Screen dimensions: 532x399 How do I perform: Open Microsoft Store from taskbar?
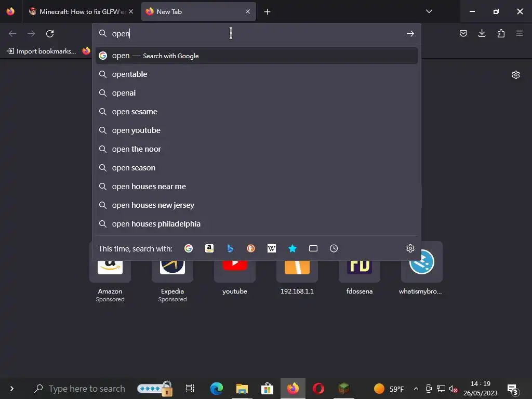point(268,389)
